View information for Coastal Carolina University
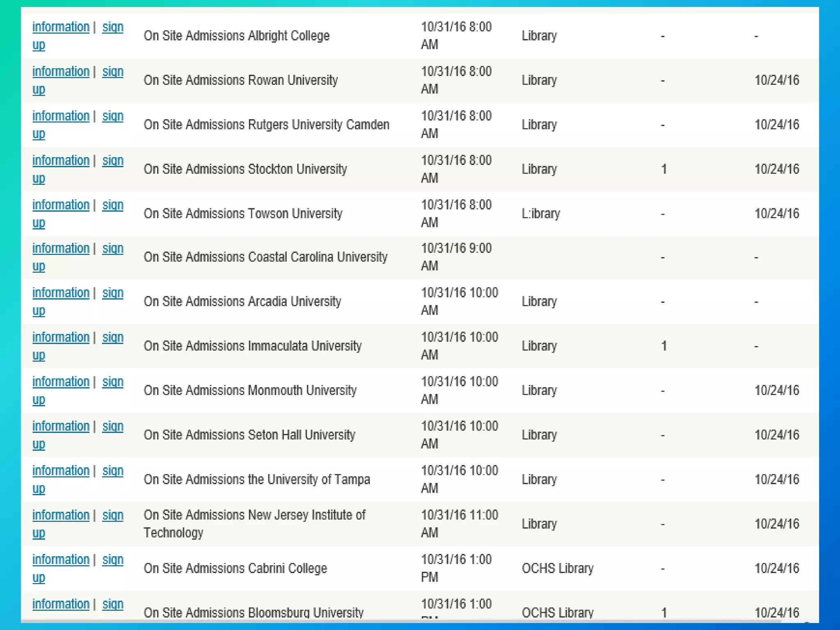The image size is (840, 630). pos(61,249)
